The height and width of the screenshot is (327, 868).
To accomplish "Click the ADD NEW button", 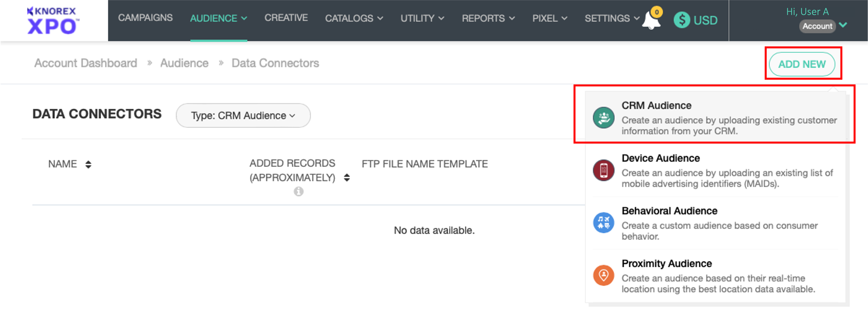I will click(802, 64).
